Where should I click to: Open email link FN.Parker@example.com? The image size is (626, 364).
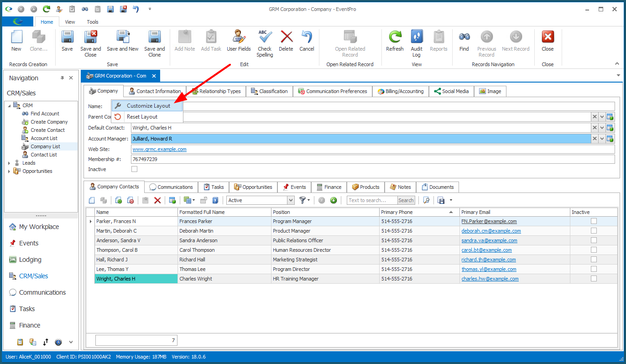(x=489, y=221)
